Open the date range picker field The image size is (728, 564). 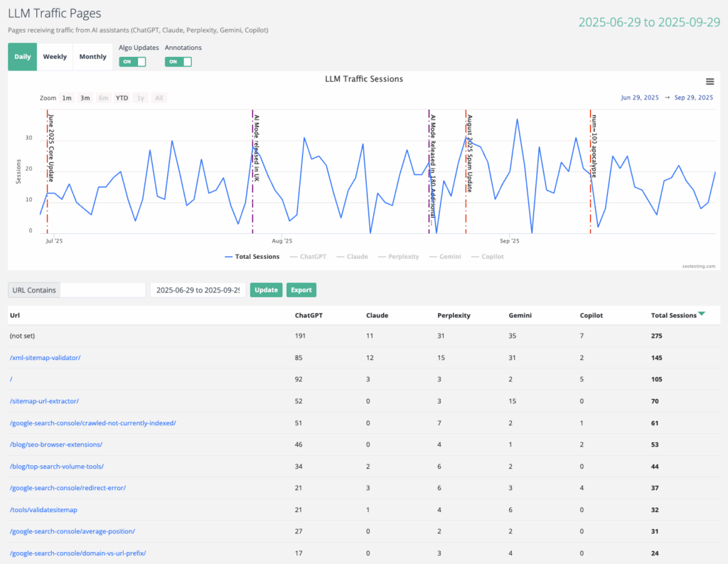(198, 290)
